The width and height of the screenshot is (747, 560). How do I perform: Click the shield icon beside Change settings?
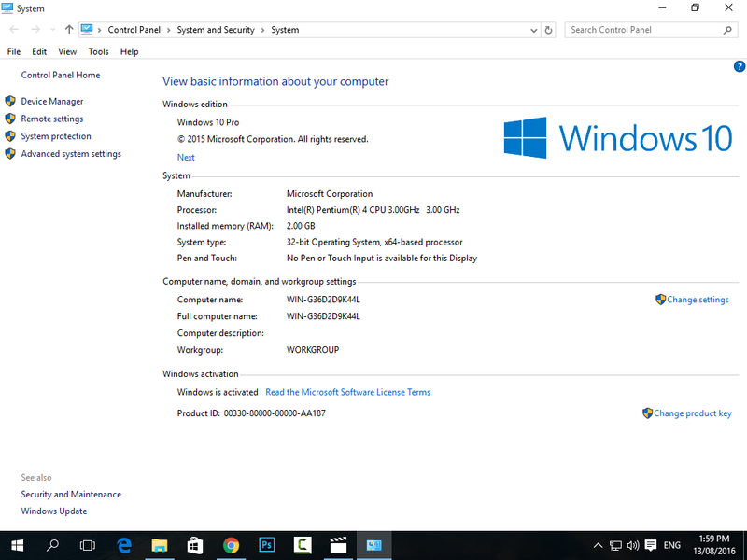660,300
